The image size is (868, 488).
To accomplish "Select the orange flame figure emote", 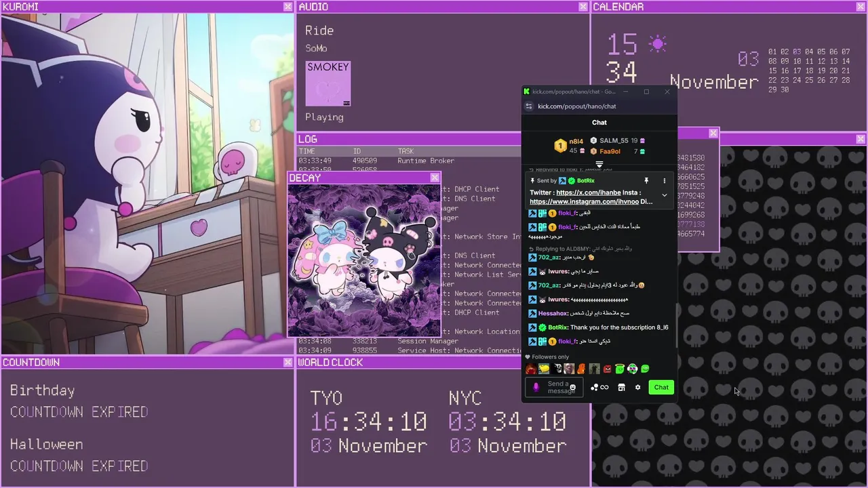I will click(582, 369).
